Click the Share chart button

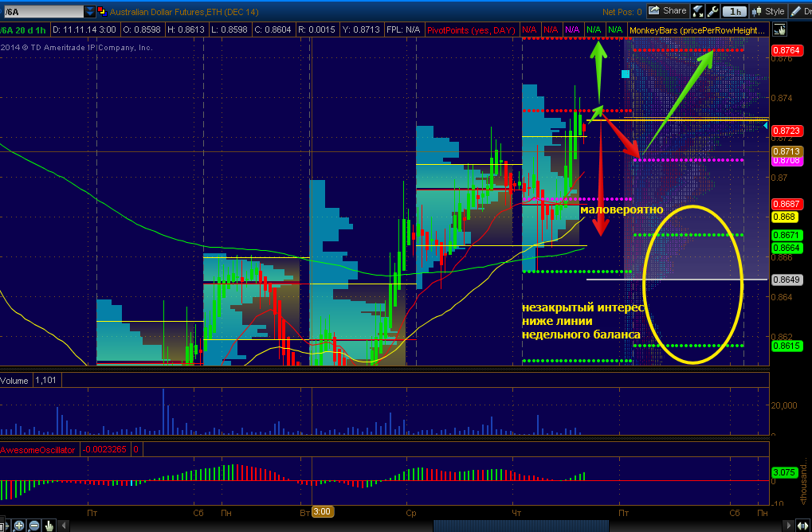click(x=668, y=11)
